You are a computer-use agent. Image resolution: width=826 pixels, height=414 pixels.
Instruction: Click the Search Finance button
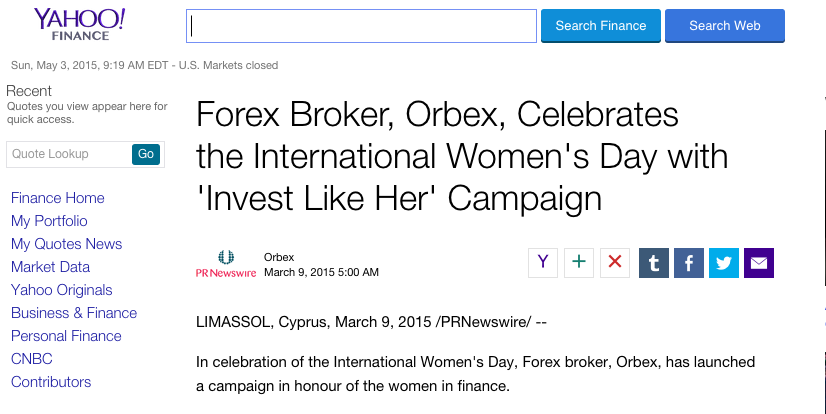(x=601, y=26)
